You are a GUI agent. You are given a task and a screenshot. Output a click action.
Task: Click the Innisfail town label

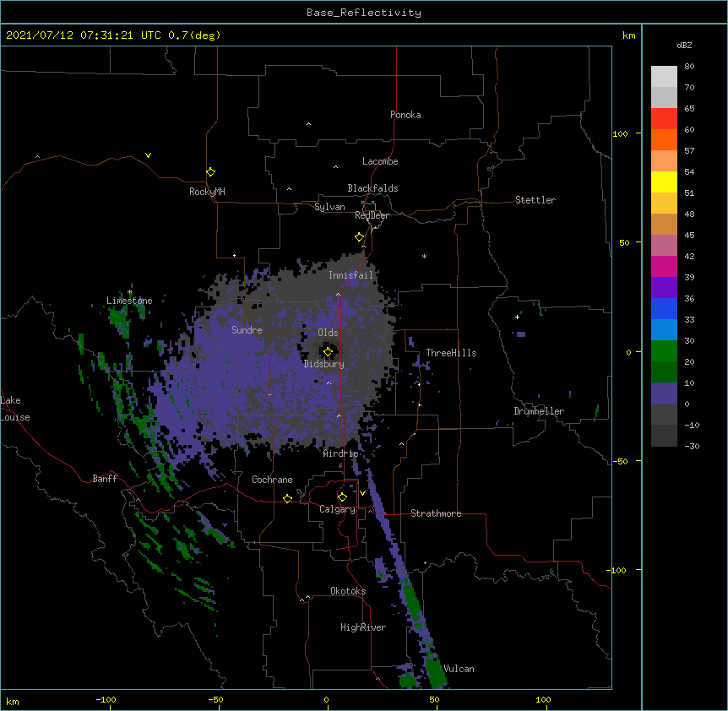click(x=350, y=275)
